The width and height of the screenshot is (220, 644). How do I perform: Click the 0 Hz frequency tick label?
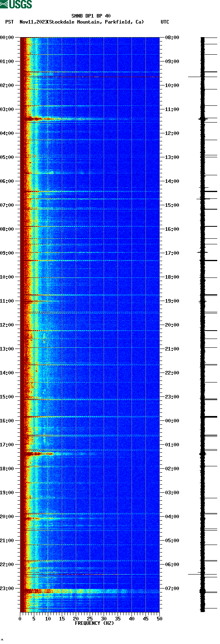pos(20,619)
